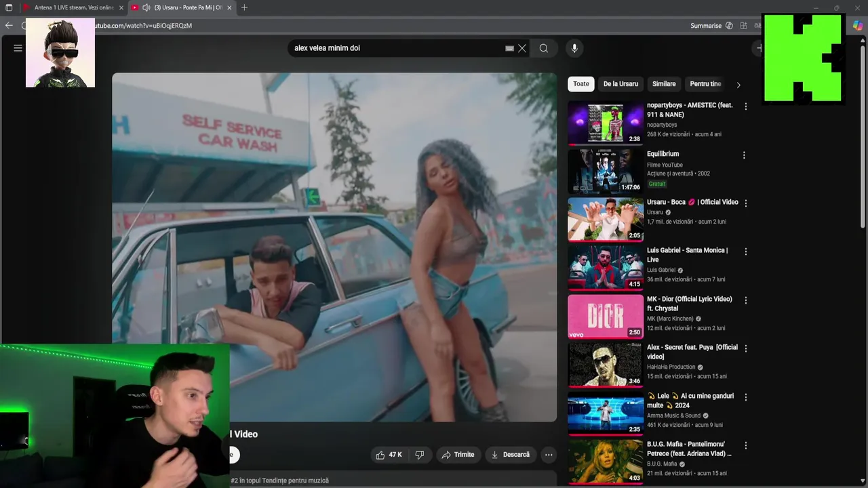Close the Antena 1 LIVE stream tab

click(x=121, y=7)
